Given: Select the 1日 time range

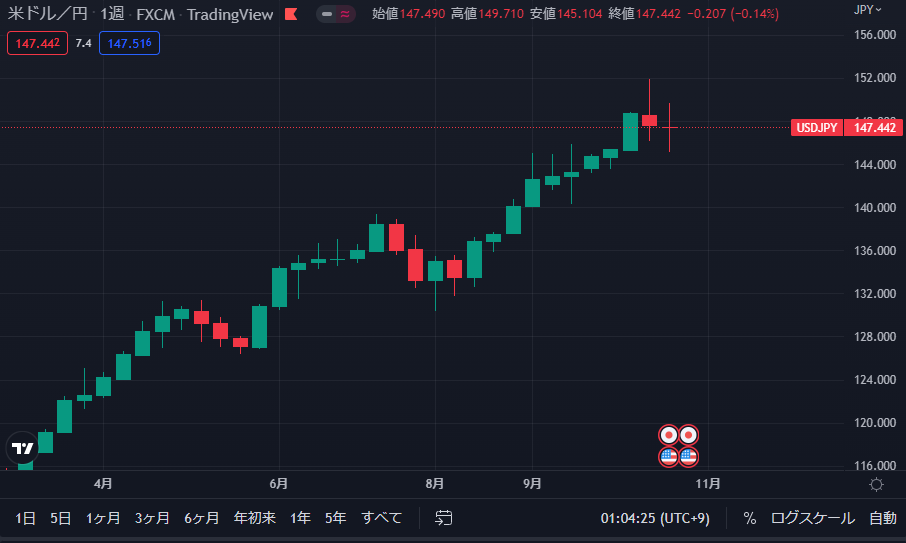Looking at the screenshot, I should point(26,518).
